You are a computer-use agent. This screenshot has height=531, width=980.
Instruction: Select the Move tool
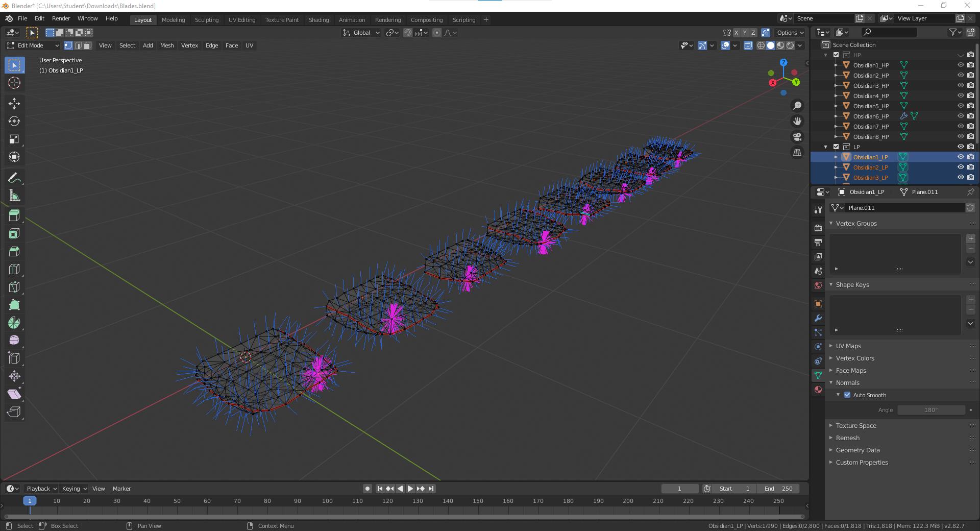point(14,104)
